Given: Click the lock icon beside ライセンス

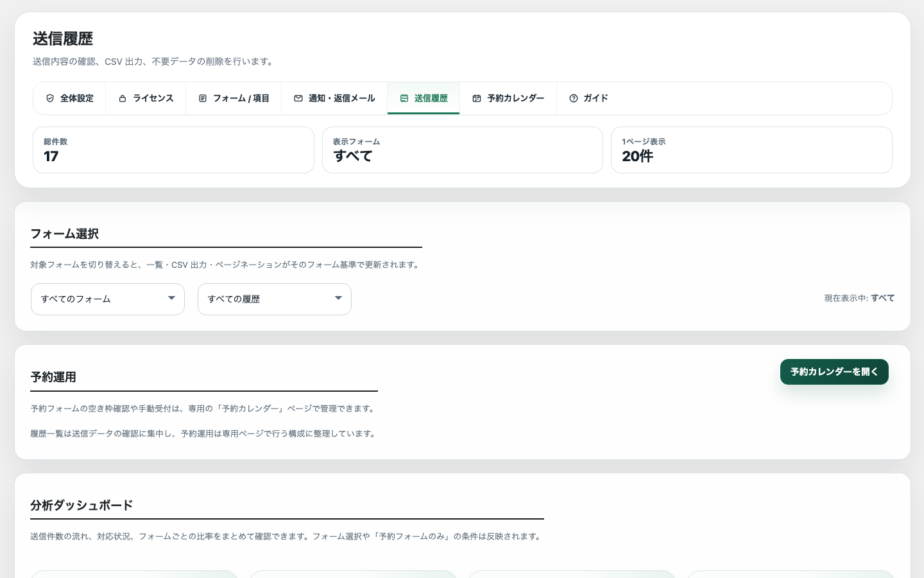Looking at the screenshot, I should (123, 98).
